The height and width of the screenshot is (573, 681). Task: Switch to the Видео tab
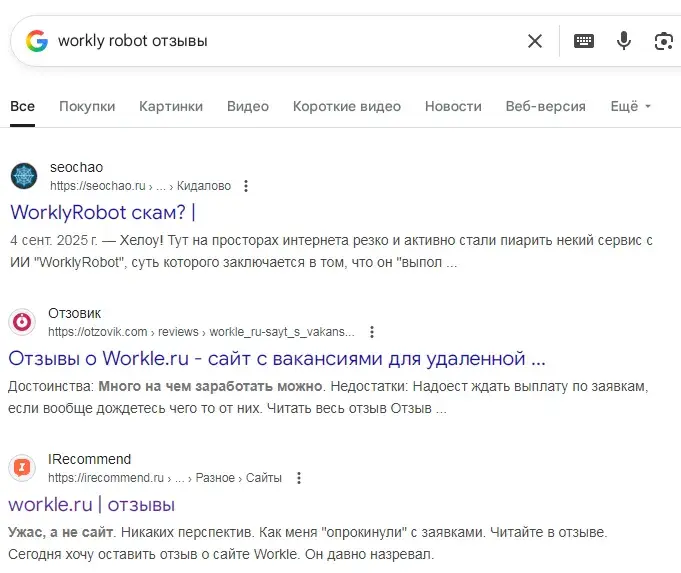click(x=248, y=106)
